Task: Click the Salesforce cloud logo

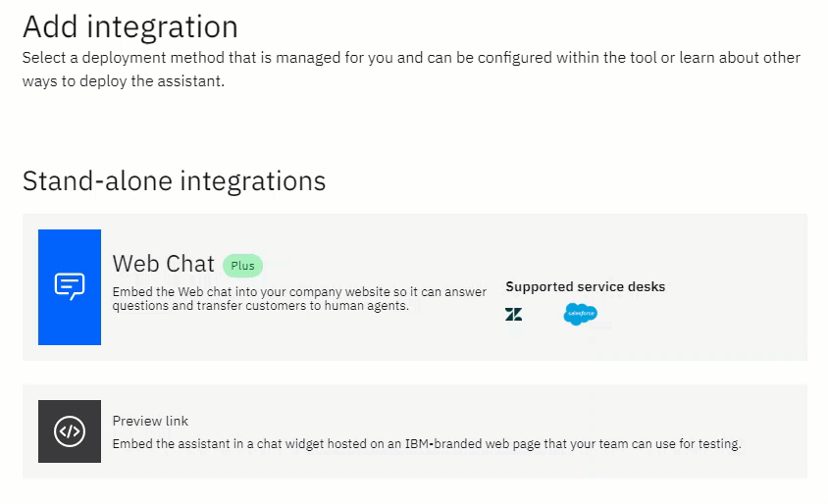Action: (580, 315)
